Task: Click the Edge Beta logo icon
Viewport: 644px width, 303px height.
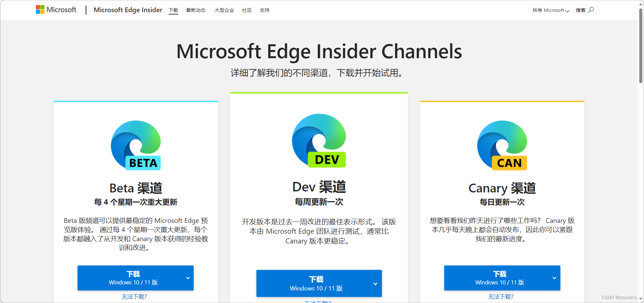Action: click(x=136, y=145)
